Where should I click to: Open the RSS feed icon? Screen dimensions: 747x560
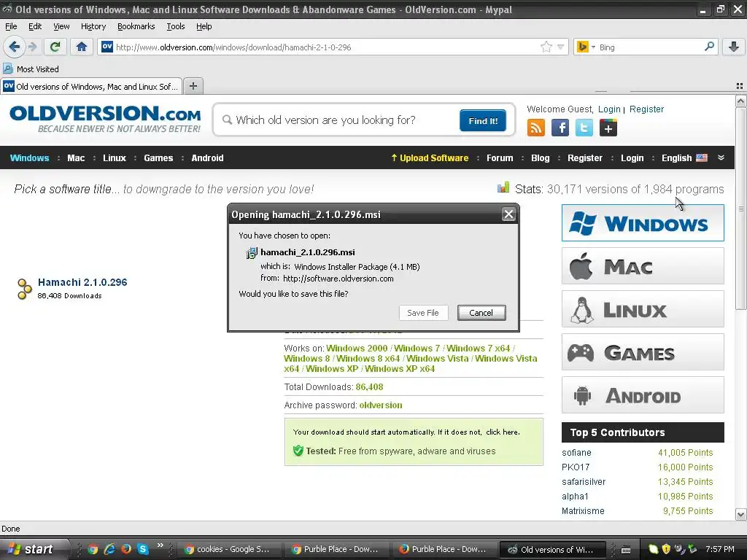pos(536,128)
